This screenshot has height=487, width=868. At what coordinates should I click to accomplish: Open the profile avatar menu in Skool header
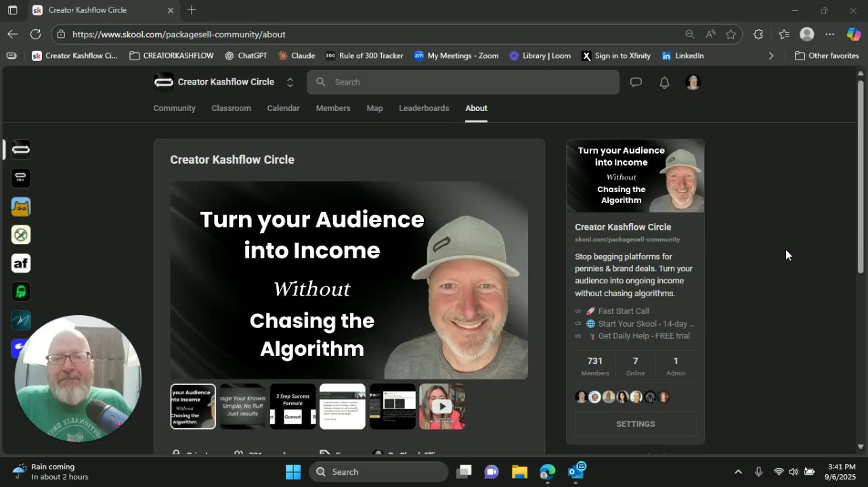[x=692, y=83]
